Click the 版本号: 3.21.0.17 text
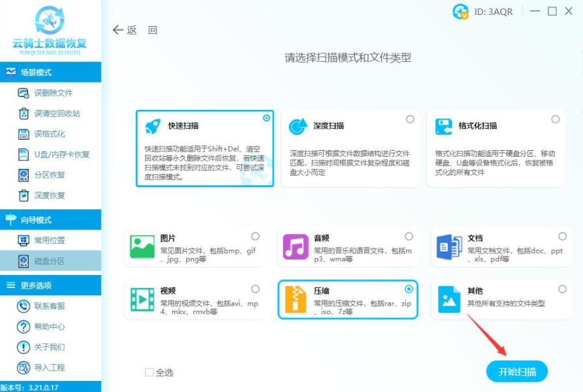This screenshot has height=392, width=583. click(29, 387)
